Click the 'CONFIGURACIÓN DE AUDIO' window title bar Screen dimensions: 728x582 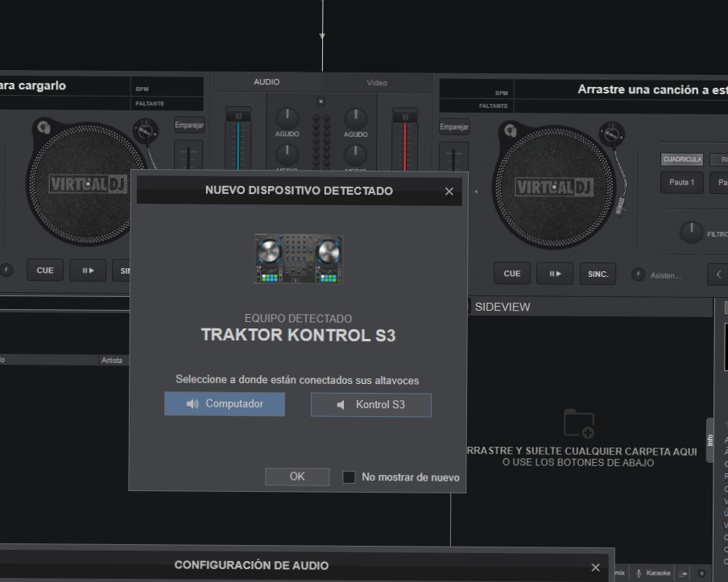304,566
